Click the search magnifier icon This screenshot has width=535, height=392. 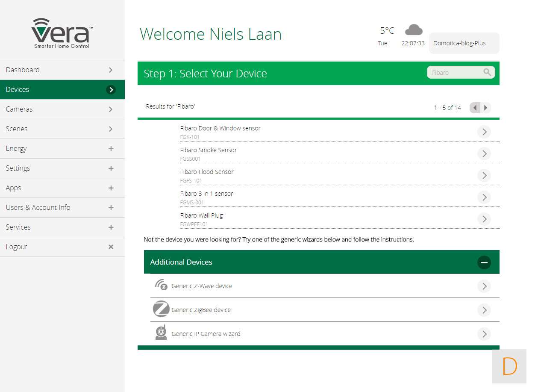pos(487,72)
